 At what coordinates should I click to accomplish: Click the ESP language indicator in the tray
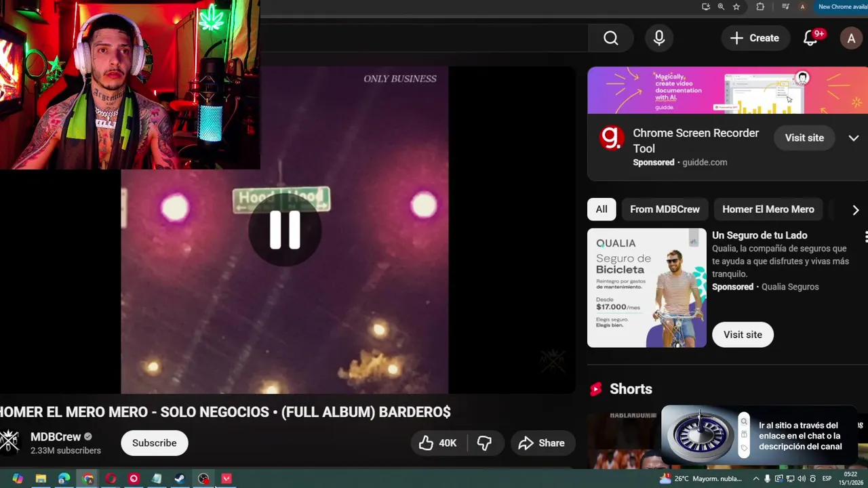pos(827,479)
